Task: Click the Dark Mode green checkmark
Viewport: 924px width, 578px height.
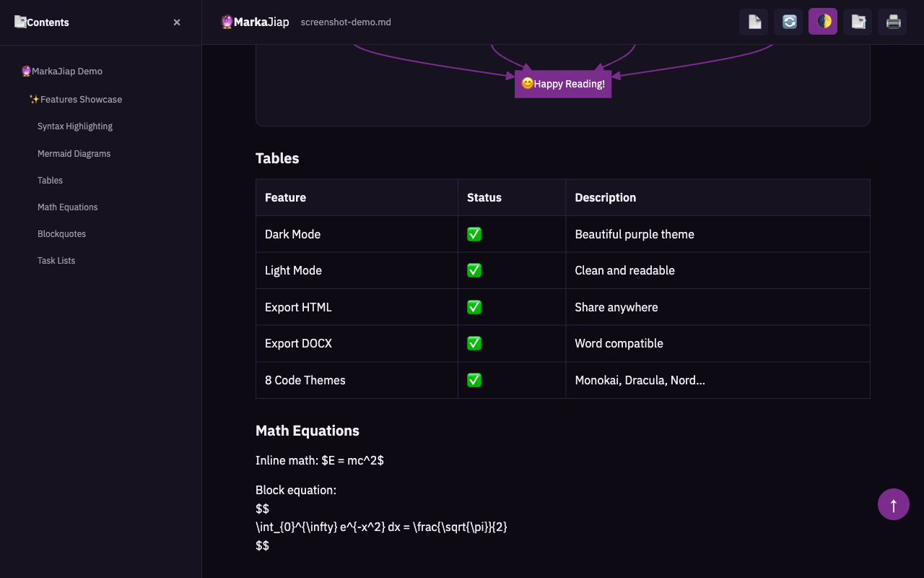Action: point(474,234)
